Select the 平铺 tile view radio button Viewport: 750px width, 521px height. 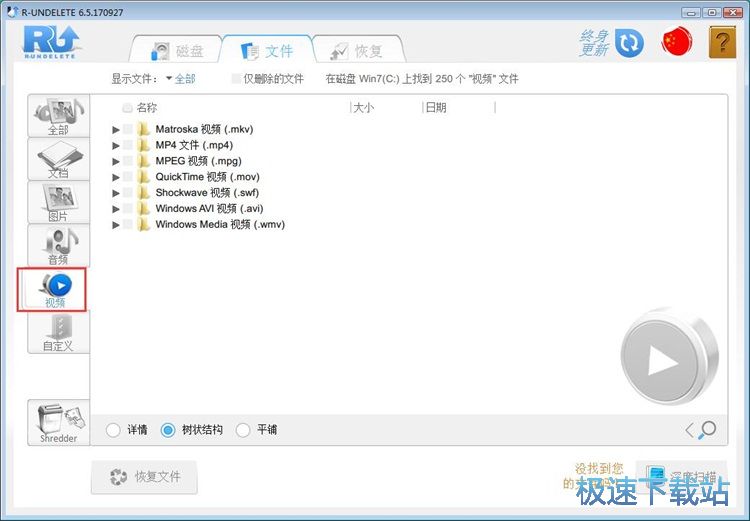243,430
